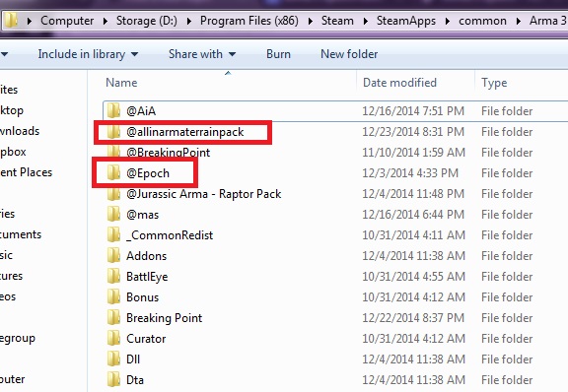Select the Bonus folder icon
The width and height of the screenshot is (568, 392).
point(113,296)
